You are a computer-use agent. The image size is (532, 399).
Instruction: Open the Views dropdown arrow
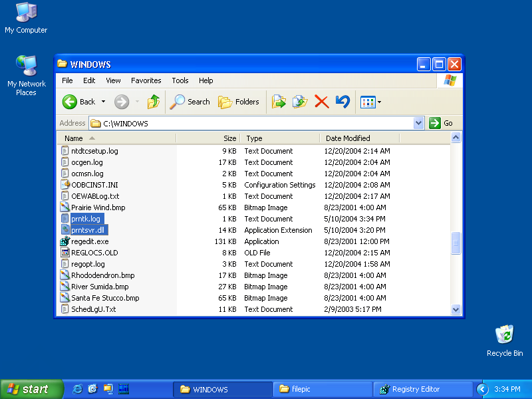click(379, 102)
